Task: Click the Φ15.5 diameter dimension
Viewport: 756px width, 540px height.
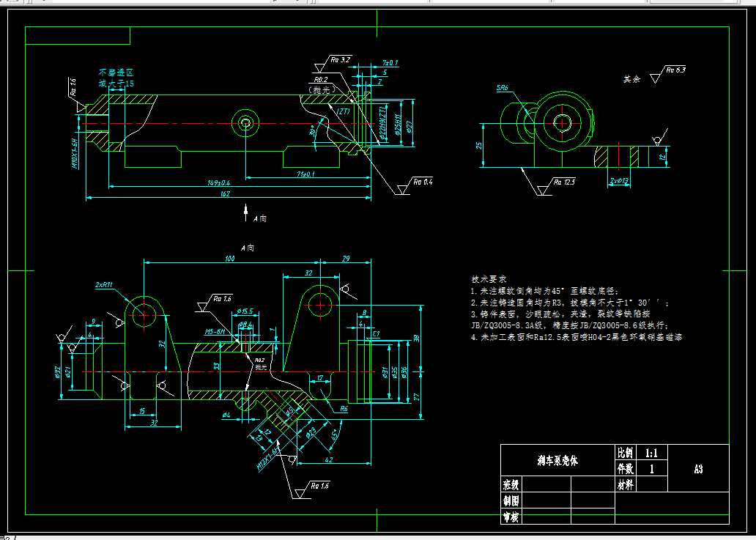Action: pyautogui.click(x=245, y=312)
